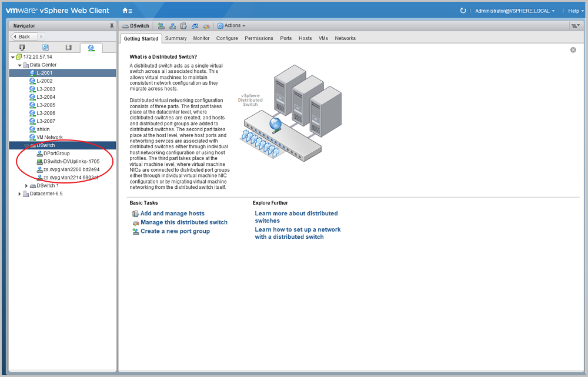This screenshot has width=588, height=377.
Task: Expand the Datacenter-6.5 node
Action: (x=19, y=194)
